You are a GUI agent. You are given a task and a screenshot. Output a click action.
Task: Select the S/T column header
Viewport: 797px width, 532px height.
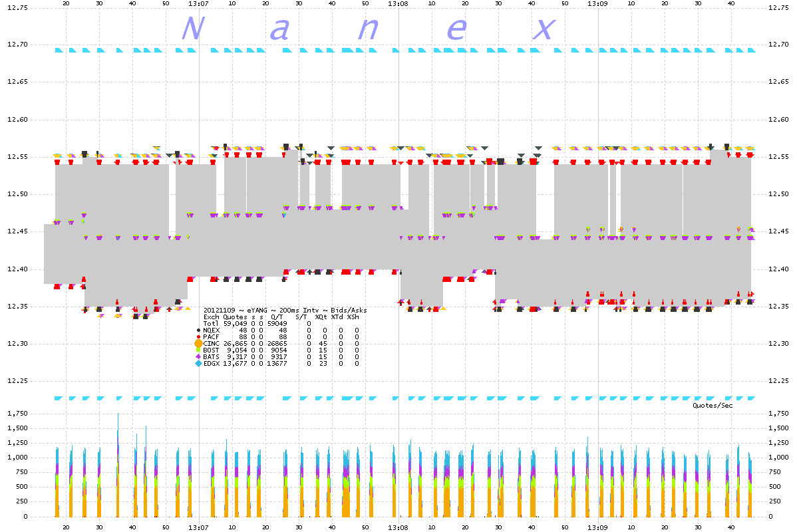click(301, 317)
